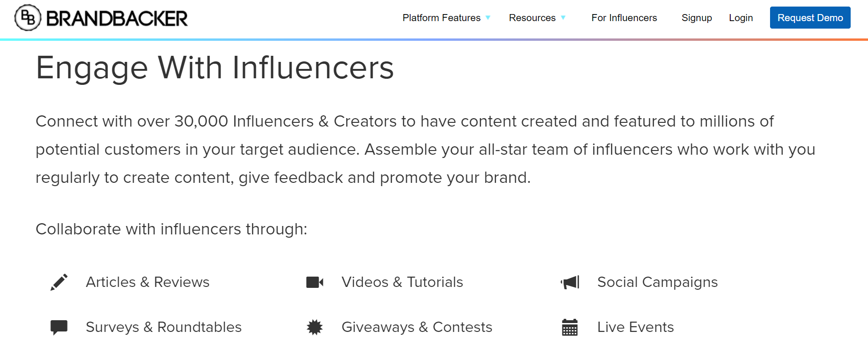The height and width of the screenshot is (346, 868).
Task: Click the Articles & Reviews label
Action: (147, 282)
